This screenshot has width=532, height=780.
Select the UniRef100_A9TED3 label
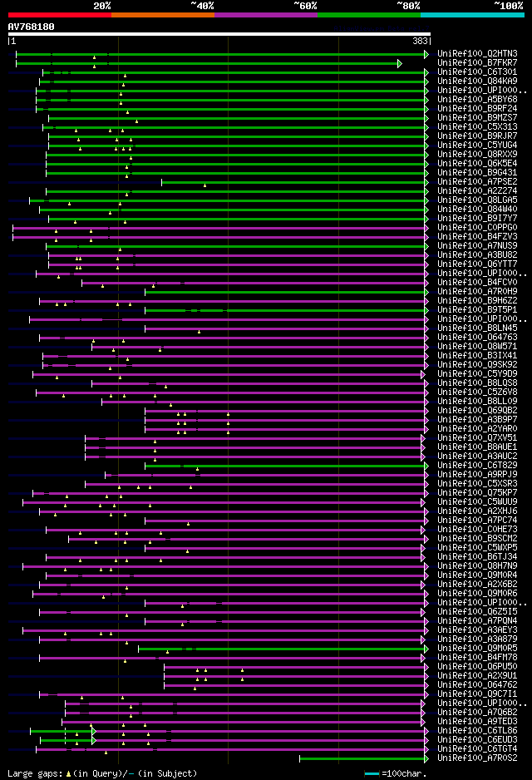pos(477,722)
